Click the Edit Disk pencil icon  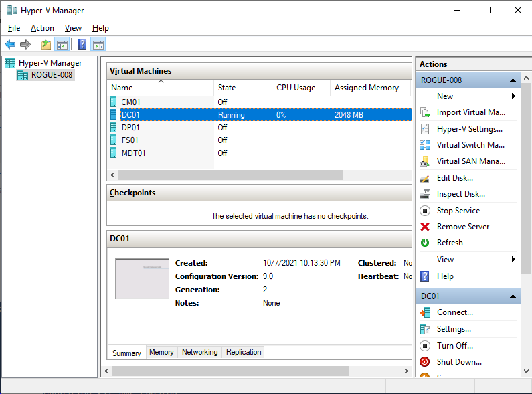point(425,179)
